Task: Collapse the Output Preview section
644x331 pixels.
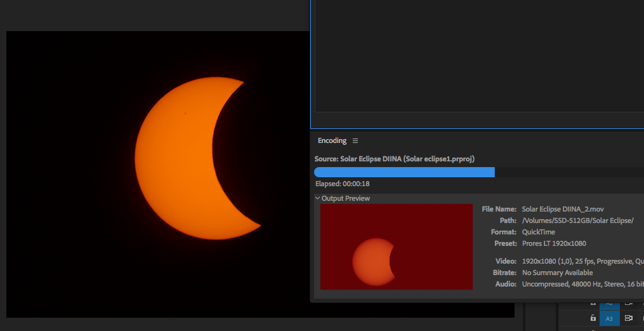Action: (317, 198)
